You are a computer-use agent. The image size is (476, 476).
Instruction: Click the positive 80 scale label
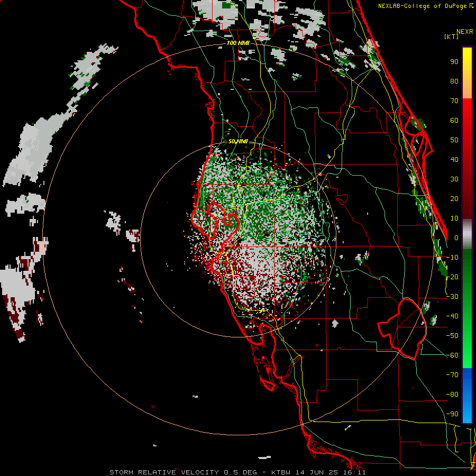click(x=454, y=81)
